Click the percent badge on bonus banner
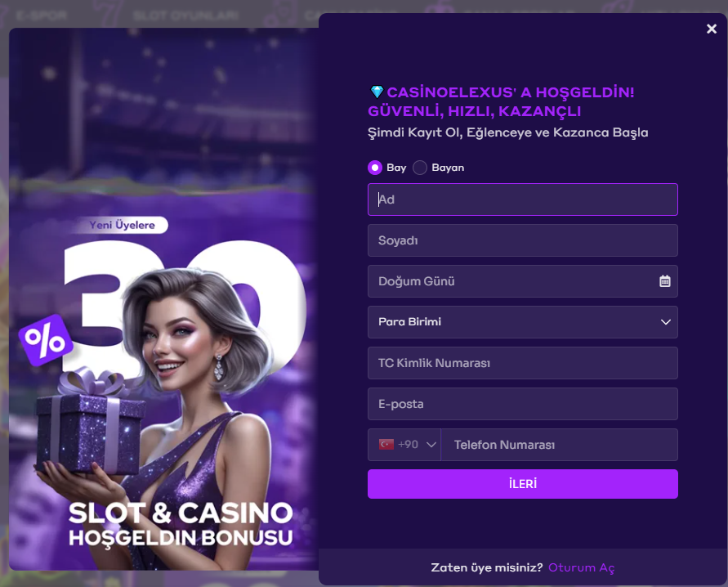728x587 pixels. pos(46,340)
